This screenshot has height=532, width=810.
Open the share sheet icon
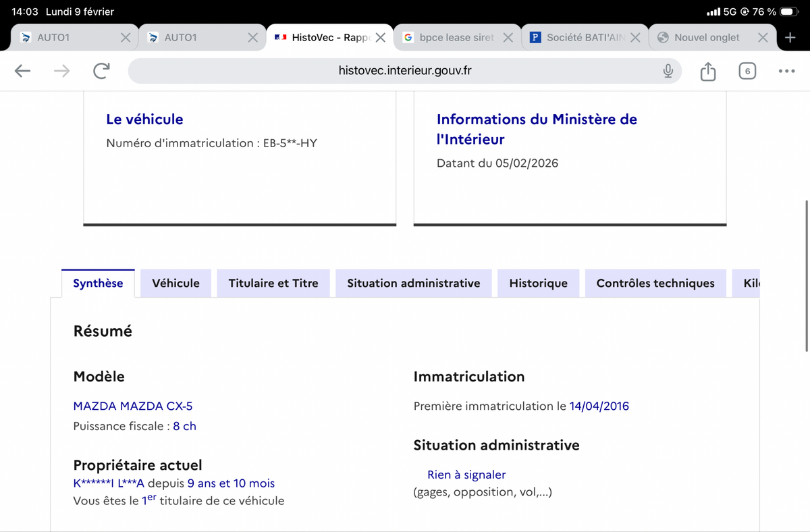click(707, 71)
